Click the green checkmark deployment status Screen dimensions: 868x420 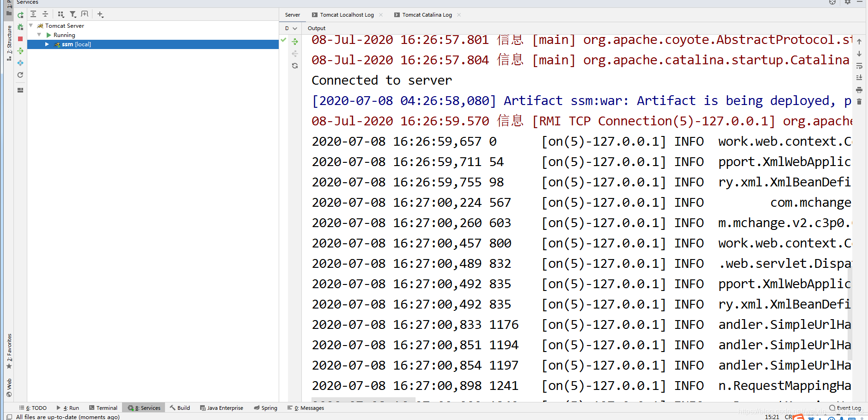[283, 40]
